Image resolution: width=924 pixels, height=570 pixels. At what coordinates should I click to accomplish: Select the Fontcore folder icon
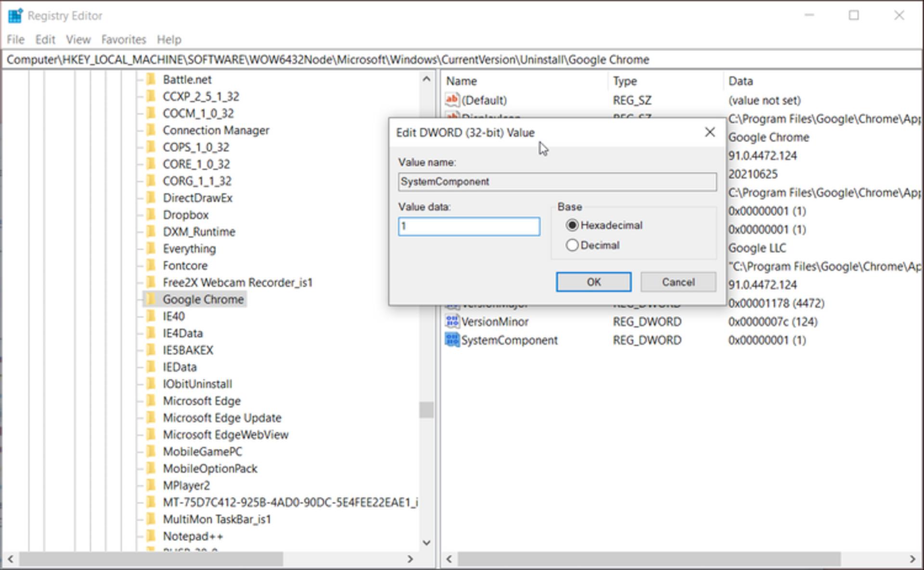(x=151, y=266)
